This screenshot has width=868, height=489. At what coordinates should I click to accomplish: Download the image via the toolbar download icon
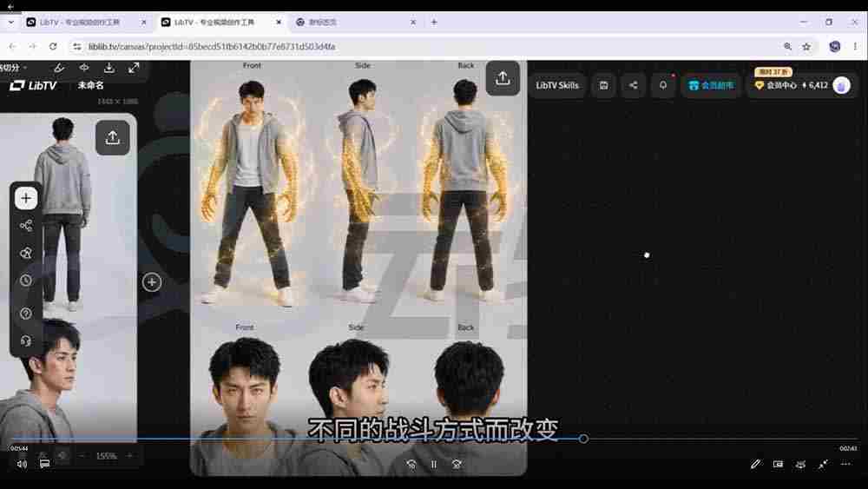pyautogui.click(x=109, y=68)
